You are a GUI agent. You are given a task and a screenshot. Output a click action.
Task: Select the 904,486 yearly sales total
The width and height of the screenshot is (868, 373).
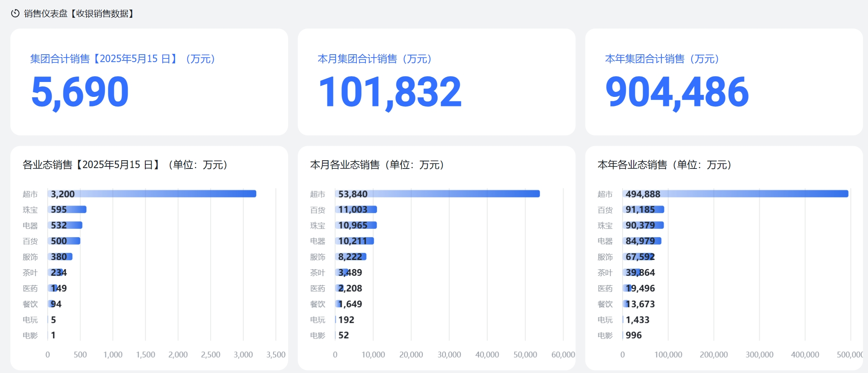677,91
